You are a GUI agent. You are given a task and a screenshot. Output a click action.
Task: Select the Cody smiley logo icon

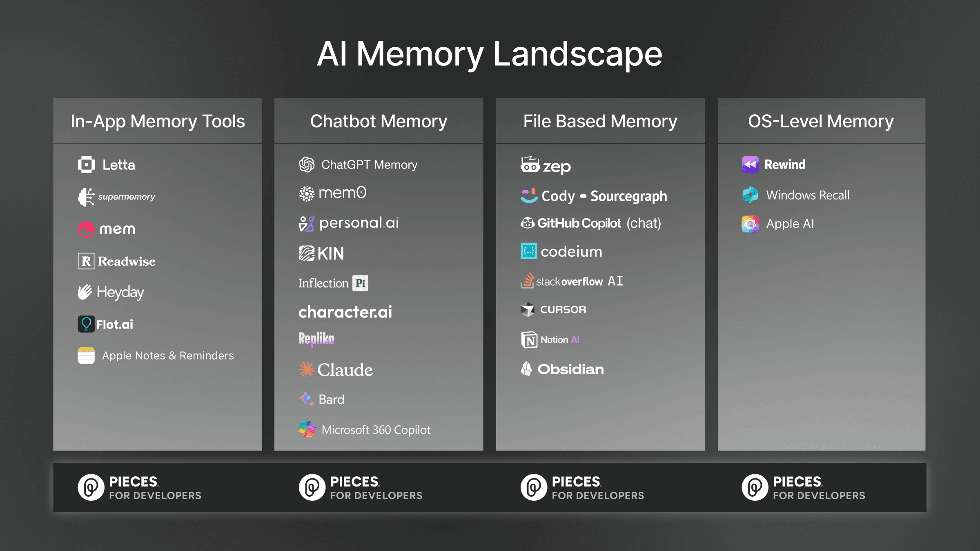[x=529, y=196]
